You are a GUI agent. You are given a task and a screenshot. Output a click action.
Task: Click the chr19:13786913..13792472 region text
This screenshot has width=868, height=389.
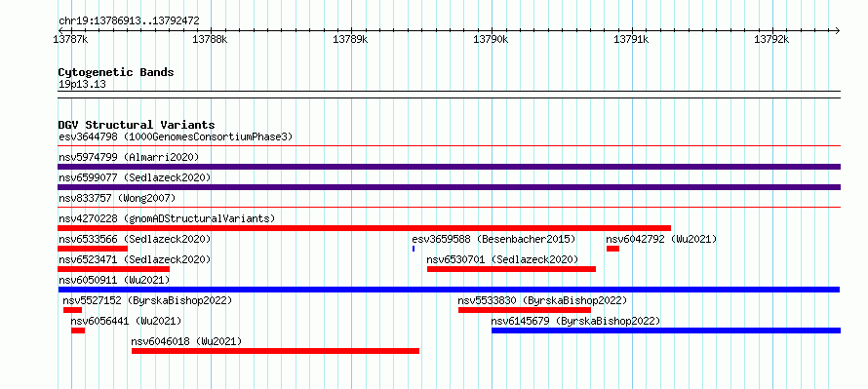point(129,21)
